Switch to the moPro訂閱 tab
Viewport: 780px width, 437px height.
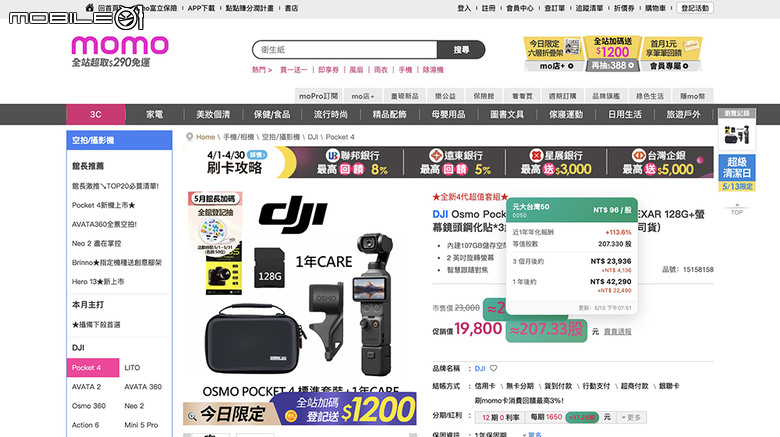tap(318, 96)
